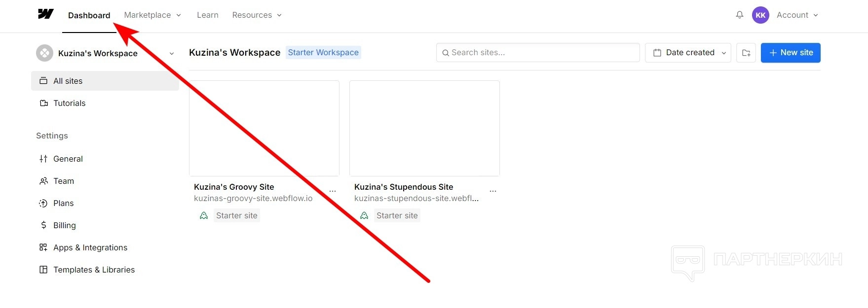Click Starter site badge of Groovy Site
Viewport: 868px width, 308px height.
[x=237, y=215]
